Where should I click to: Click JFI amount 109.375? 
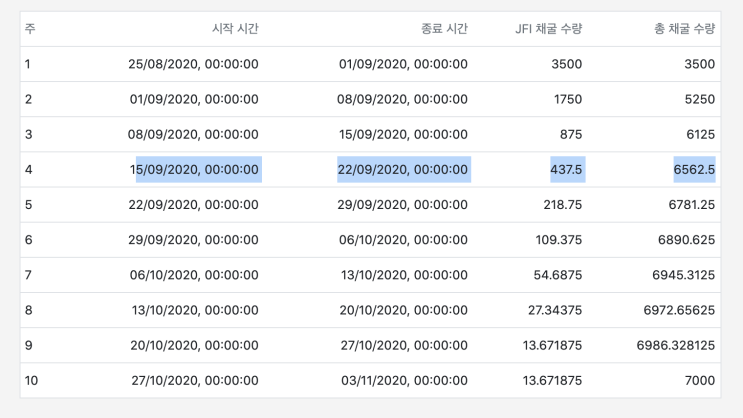tap(559, 239)
